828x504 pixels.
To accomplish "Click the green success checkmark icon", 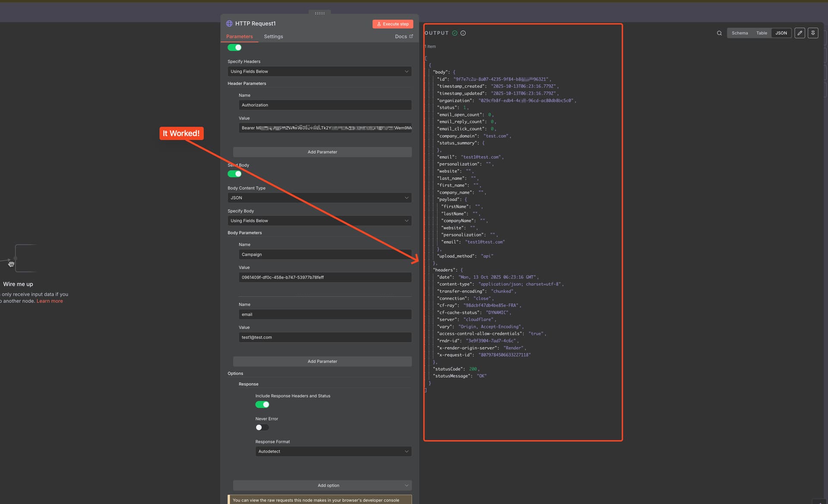I will (x=455, y=33).
